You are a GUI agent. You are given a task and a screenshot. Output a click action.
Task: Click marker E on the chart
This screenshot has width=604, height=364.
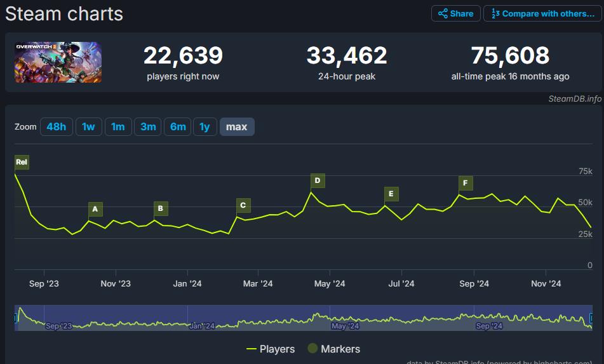(x=391, y=194)
